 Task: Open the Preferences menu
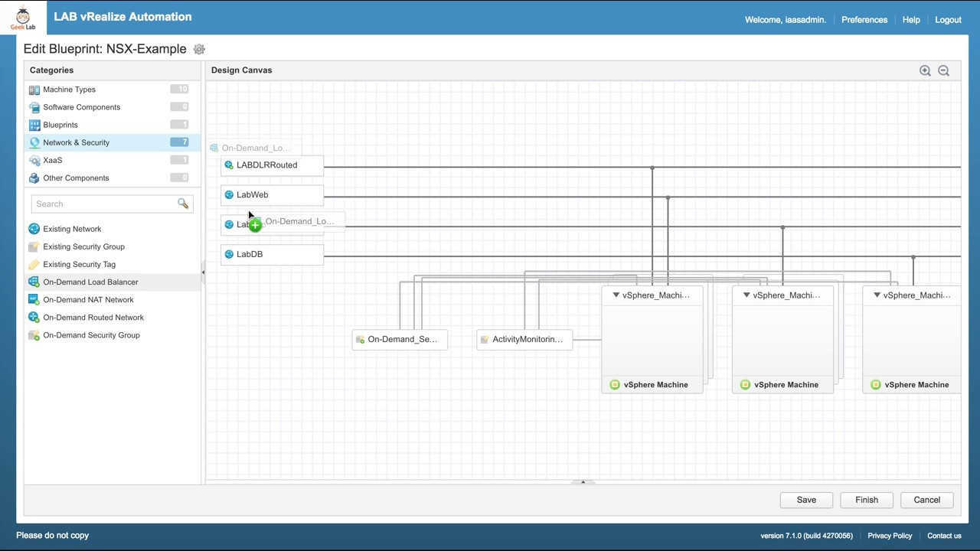(x=864, y=19)
